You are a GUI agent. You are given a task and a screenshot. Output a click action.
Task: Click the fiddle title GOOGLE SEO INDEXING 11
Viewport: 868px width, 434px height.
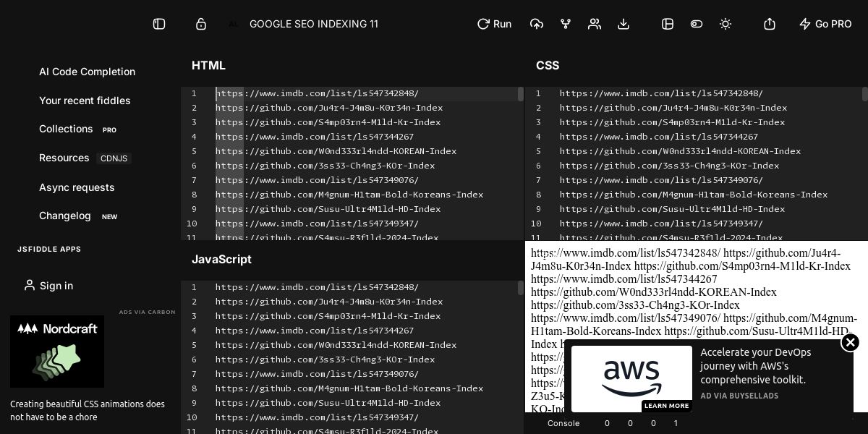click(314, 24)
